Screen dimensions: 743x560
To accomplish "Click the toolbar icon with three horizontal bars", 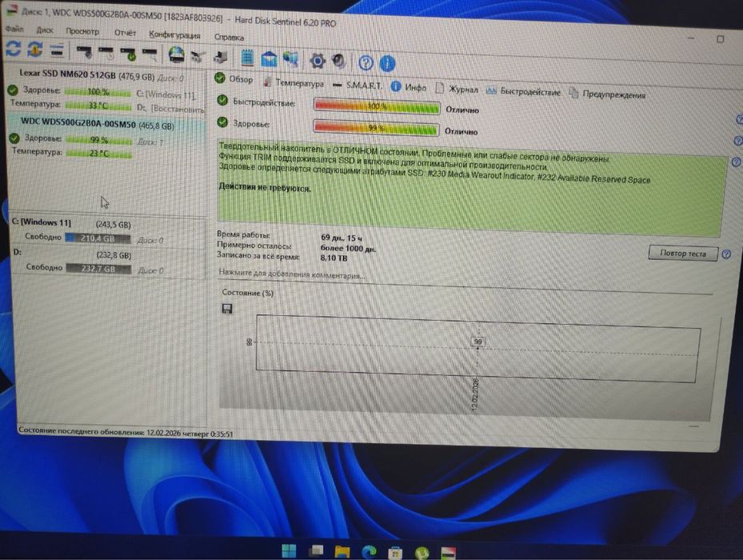I will [57, 50].
